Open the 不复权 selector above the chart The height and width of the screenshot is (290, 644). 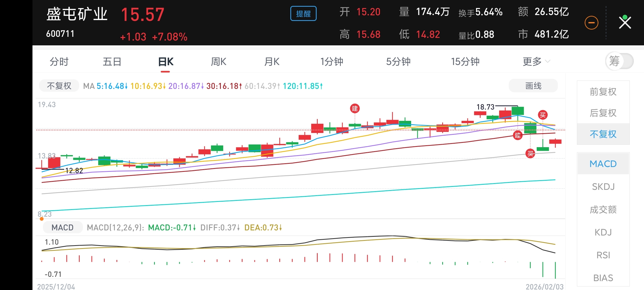click(59, 86)
